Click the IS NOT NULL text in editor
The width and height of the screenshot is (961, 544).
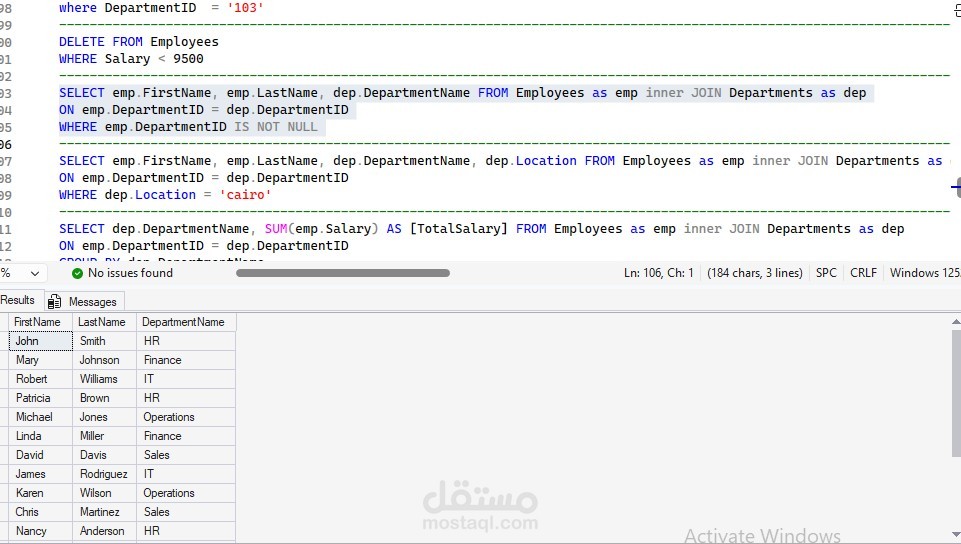coord(276,127)
